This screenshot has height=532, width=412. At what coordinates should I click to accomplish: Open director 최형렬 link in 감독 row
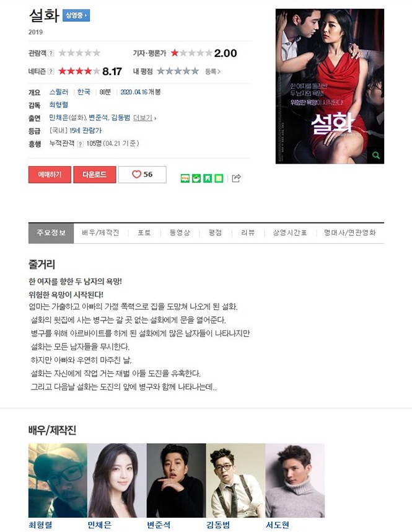(59, 105)
